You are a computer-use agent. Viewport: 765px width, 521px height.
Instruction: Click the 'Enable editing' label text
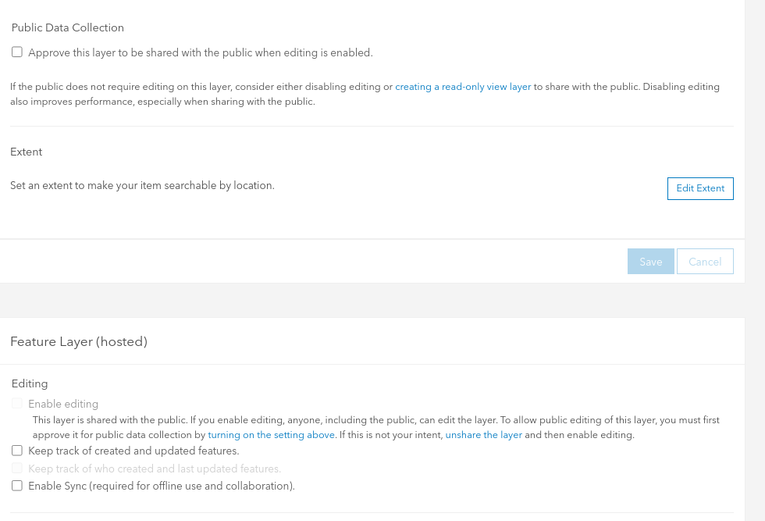coord(63,404)
